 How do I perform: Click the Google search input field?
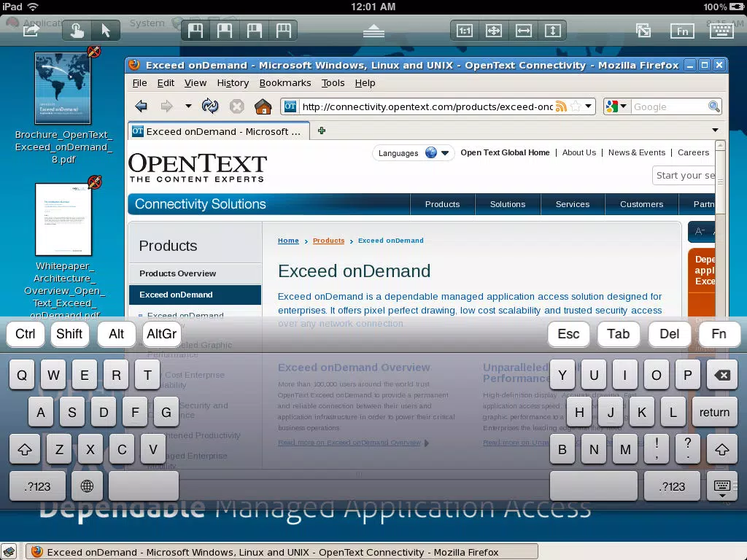(x=669, y=106)
